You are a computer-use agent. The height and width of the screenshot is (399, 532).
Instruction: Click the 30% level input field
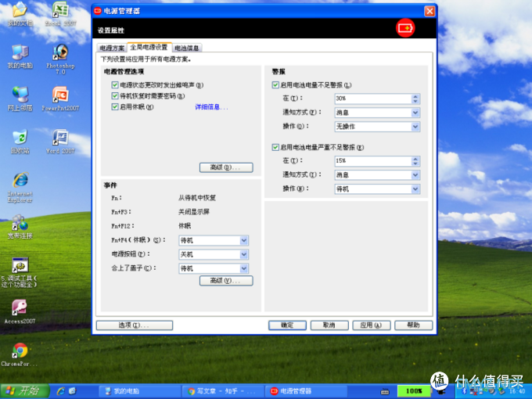pyautogui.click(x=373, y=99)
